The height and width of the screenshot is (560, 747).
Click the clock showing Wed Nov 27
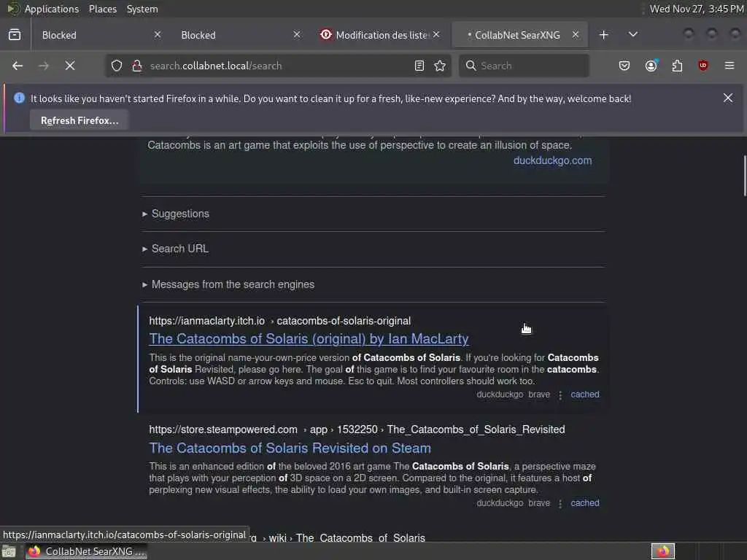697,9
